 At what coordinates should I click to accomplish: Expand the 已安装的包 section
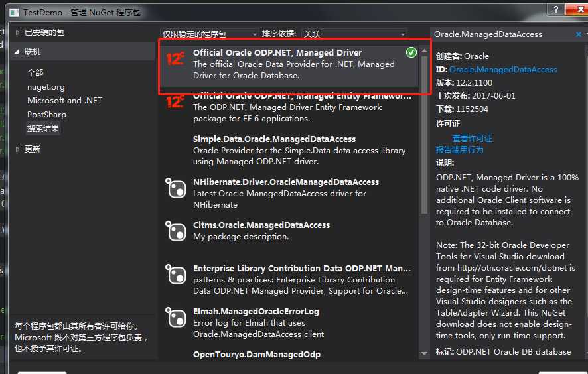(17, 32)
